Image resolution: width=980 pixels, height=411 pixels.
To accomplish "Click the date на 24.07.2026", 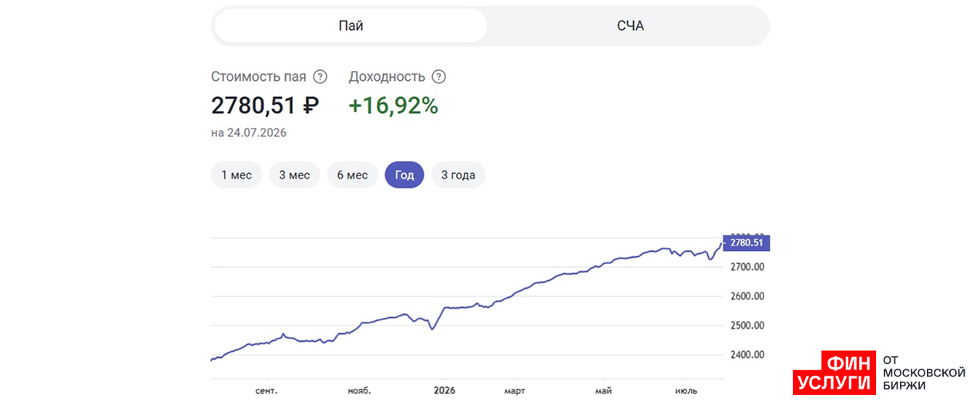I will [249, 132].
